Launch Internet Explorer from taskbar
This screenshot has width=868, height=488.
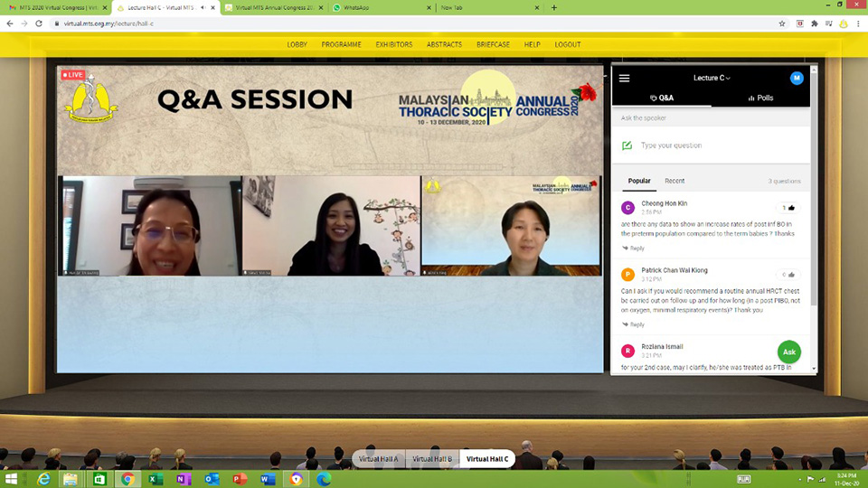pyautogui.click(x=43, y=479)
